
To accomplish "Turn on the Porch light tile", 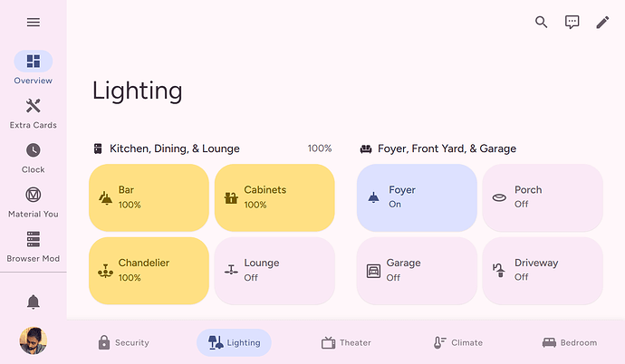I will click(x=542, y=197).
